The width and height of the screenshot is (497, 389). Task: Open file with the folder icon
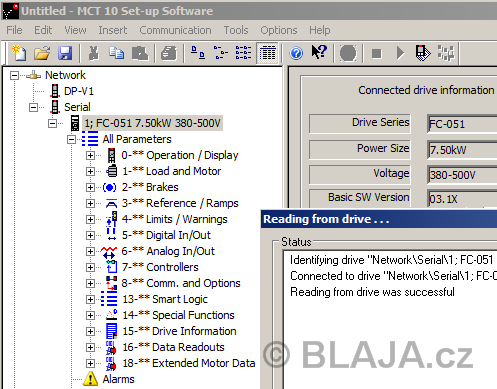pyautogui.click(x=42, y=53)
